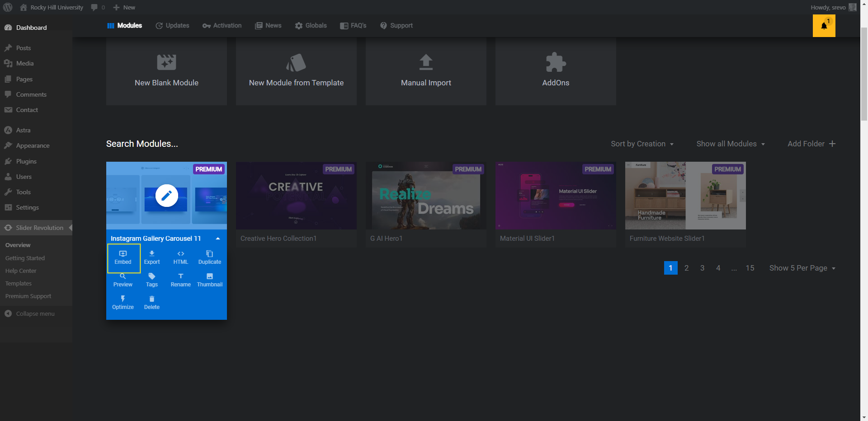Go to page 3
The image size is (868, 421).
click(703, 268)
